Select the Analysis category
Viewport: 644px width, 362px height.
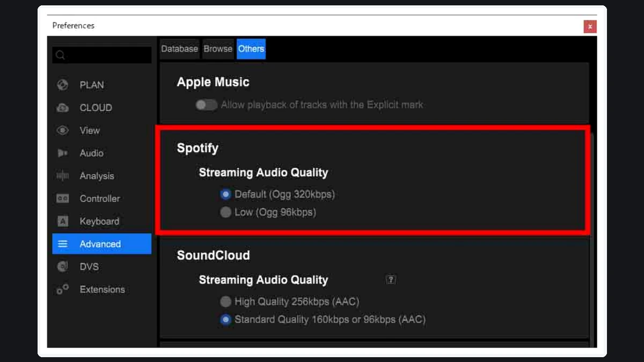[x=102, y=176]
